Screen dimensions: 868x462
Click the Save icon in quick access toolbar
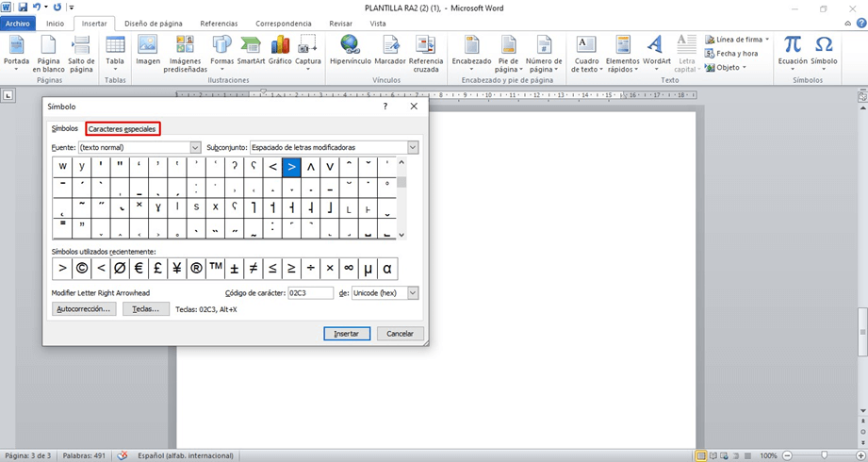[23, 8]
